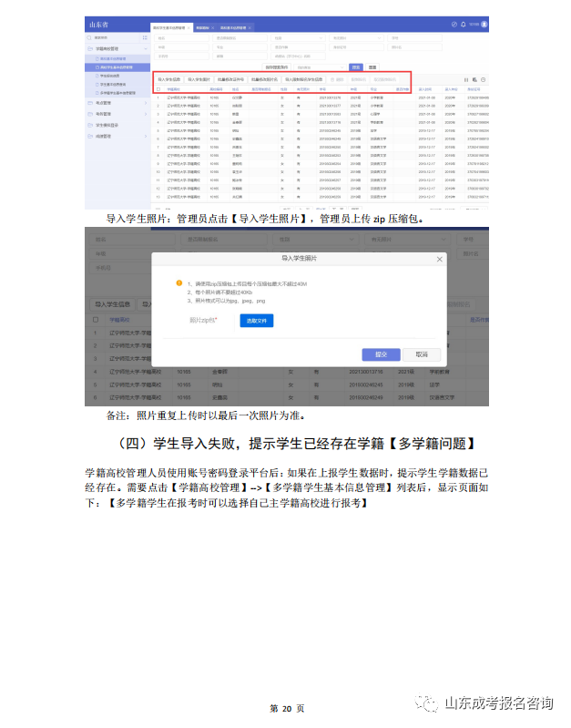Open the table settings icon at toolbar right

483,80
